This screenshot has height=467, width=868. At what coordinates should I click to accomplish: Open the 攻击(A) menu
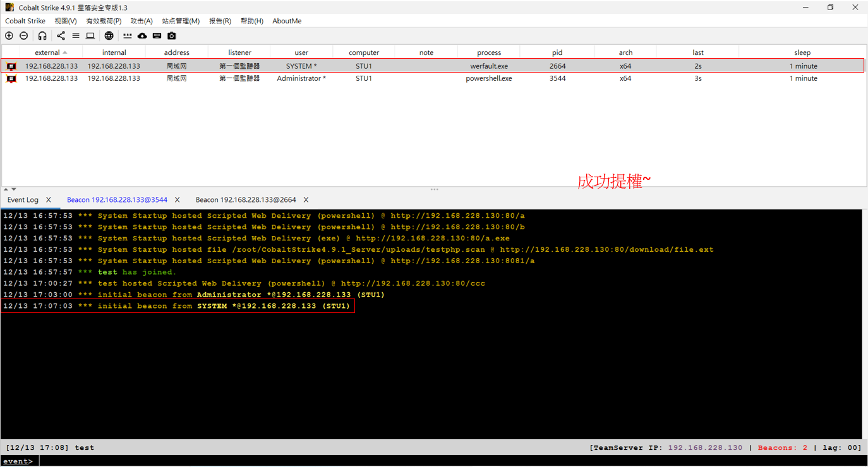(x=142, y=21)
